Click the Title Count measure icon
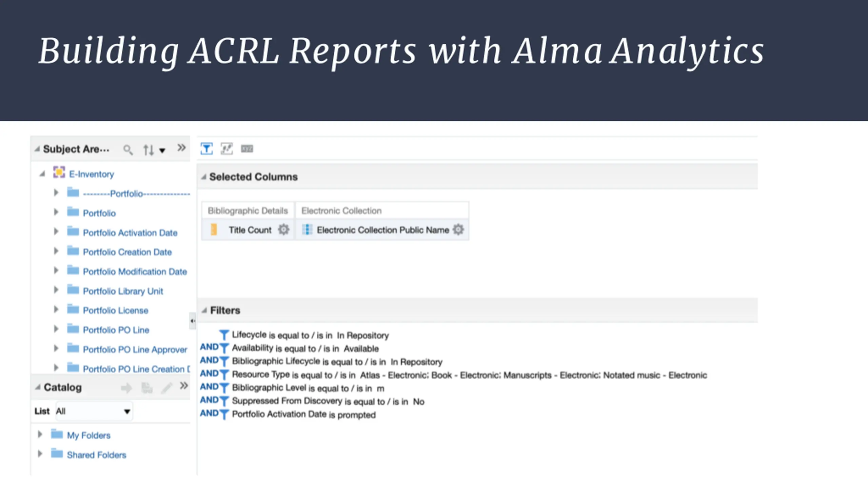Screen dimensions: 868x488 coord(214,230)
